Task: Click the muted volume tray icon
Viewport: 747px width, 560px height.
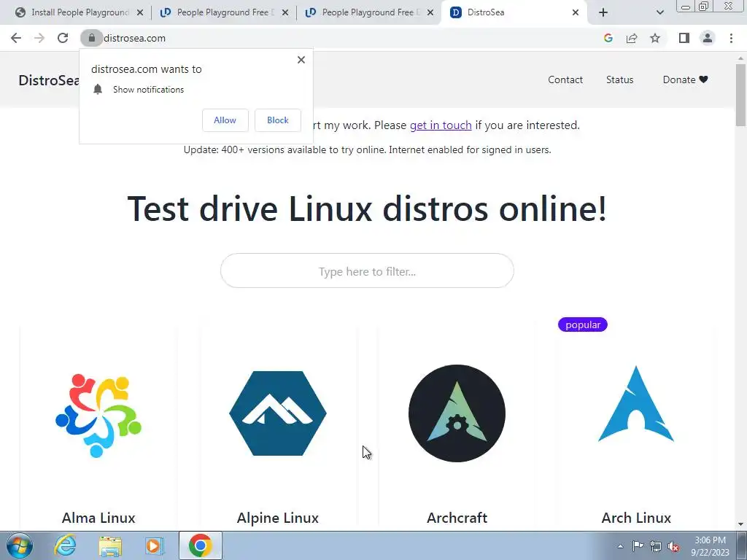Action: (673, 546)
